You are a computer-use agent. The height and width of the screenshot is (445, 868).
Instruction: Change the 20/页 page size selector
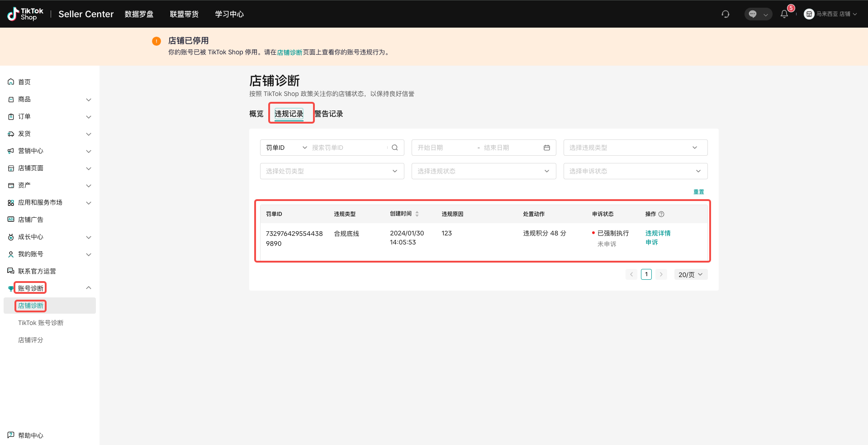coord(690,275)
